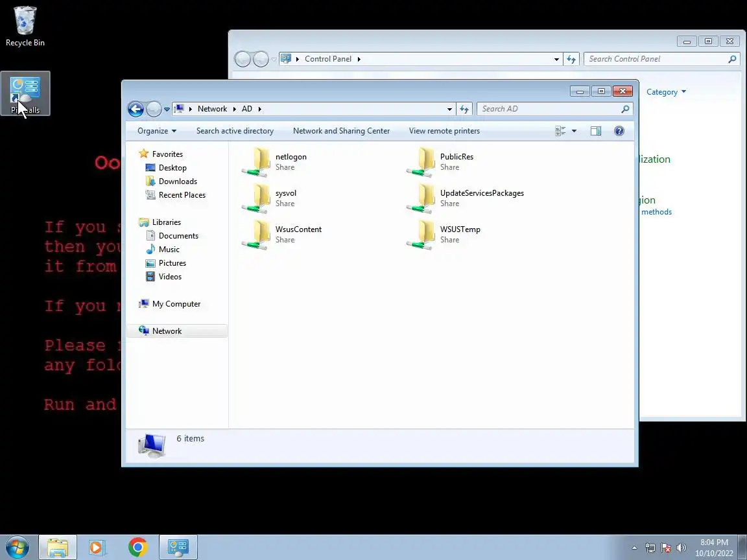Expand arrow after Network in breadcrumb
Image resolution: width=747 pixels, height=560 pixels.
[234, 109]
